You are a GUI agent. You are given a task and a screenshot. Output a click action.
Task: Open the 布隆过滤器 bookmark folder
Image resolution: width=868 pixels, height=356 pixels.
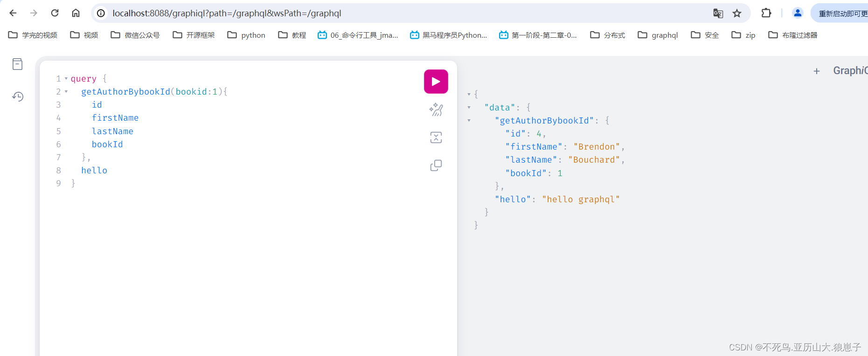[x=793, y=35]
